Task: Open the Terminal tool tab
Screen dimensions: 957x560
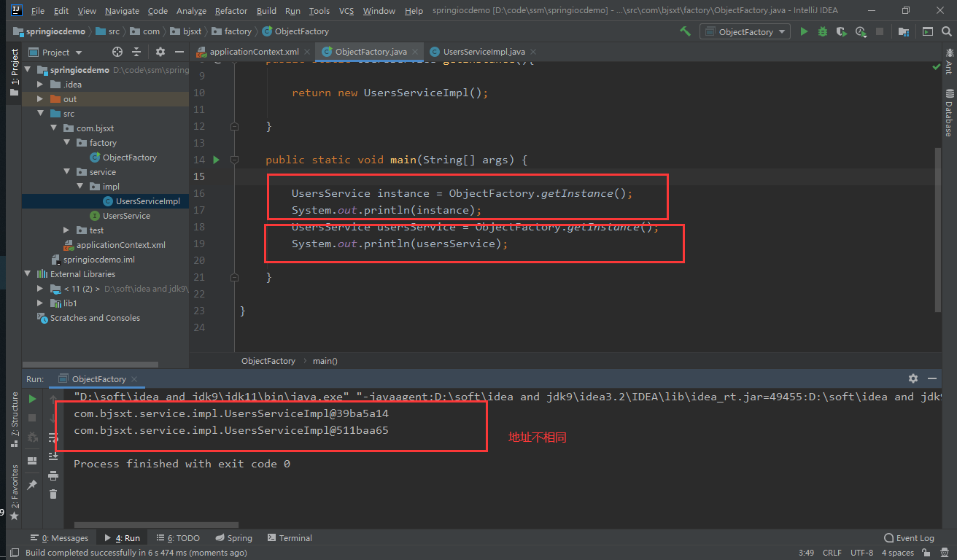Action: click(290, 538)
